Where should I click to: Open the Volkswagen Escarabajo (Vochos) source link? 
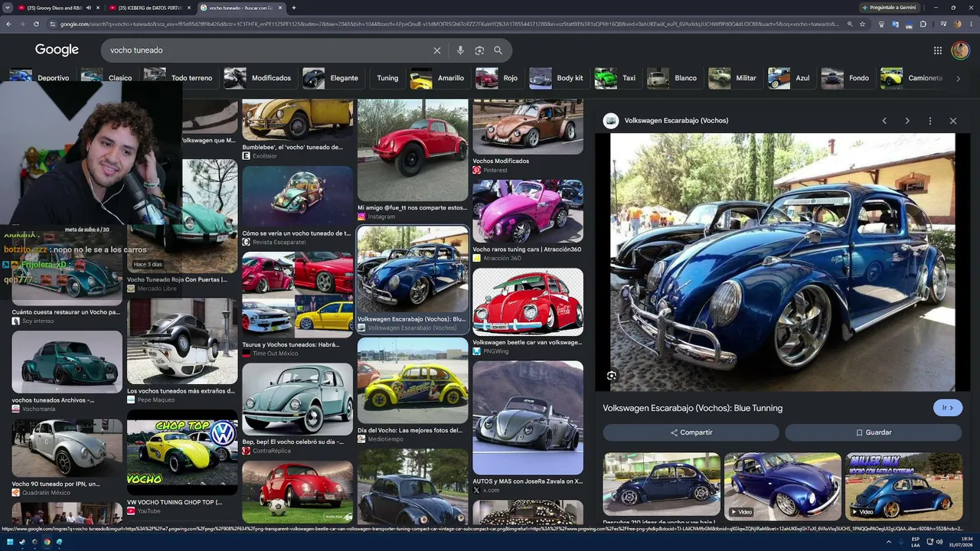pos(676,121)
